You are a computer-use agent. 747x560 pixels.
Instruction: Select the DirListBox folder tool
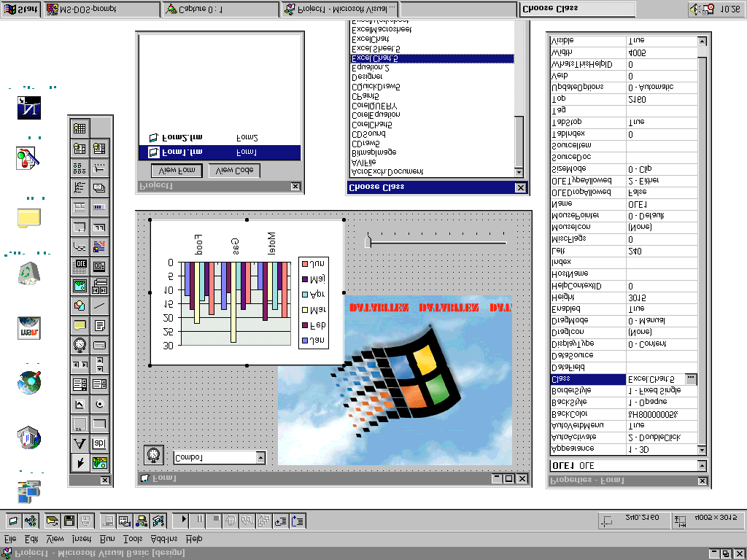80,325
